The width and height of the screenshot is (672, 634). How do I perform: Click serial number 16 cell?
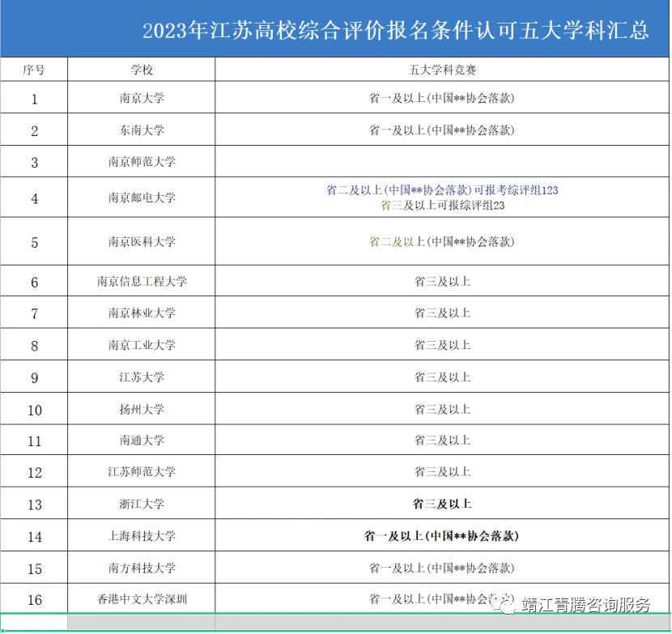coord(34,599)
